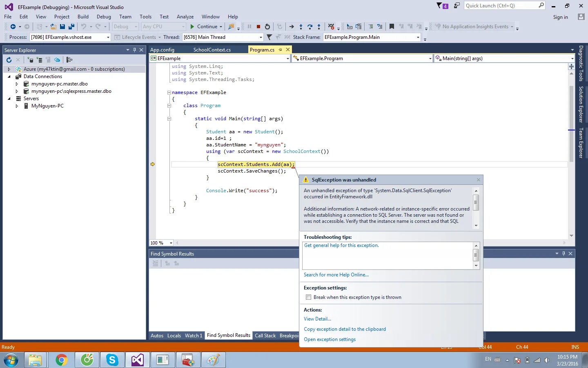Screen dimensions: 588x368
Task: Refresh the Server Explorer tree
Action: pos(9,60)
